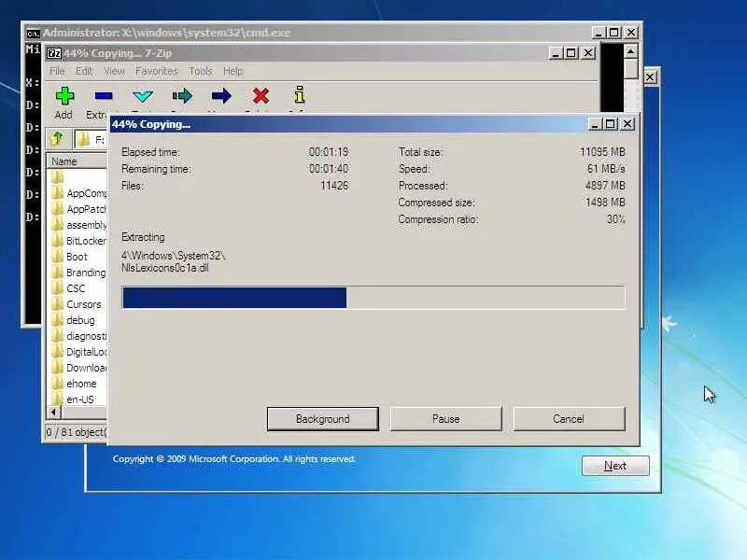Select the AppPatch folder row
This screenshot has width=747, height=560.
point(78,209)
